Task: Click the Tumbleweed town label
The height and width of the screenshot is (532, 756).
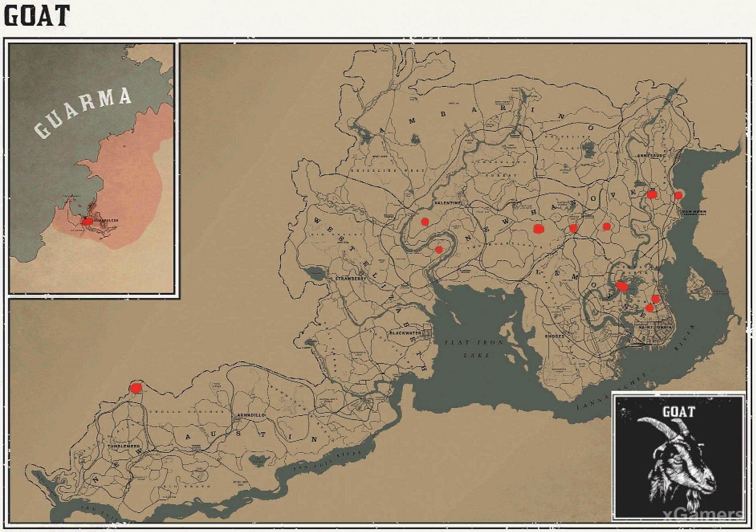Action: (x=124, y=446)
